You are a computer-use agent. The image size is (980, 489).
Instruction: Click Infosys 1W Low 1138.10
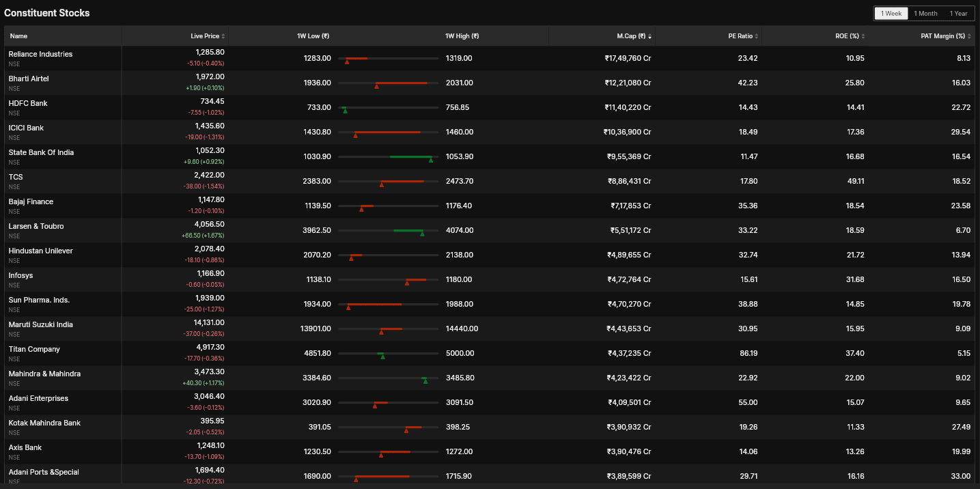[x=319, y=279]
